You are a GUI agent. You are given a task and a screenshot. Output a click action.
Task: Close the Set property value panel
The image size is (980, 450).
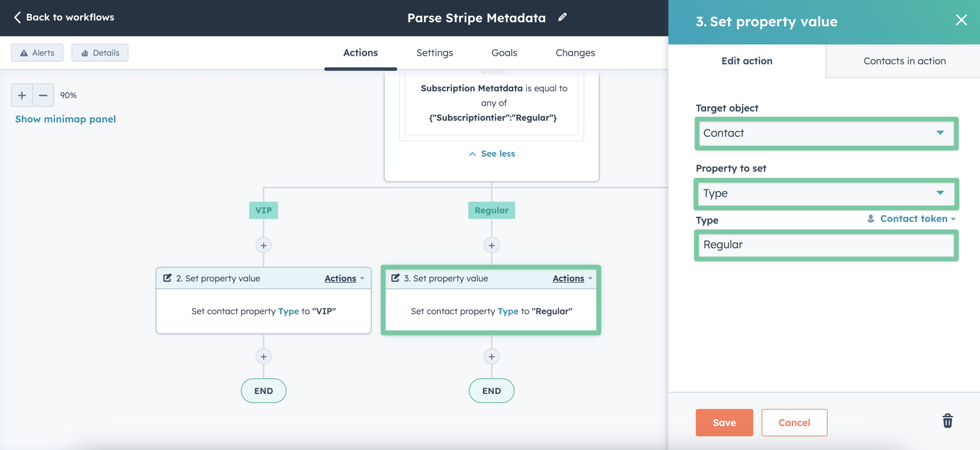[x=961, y=20]
